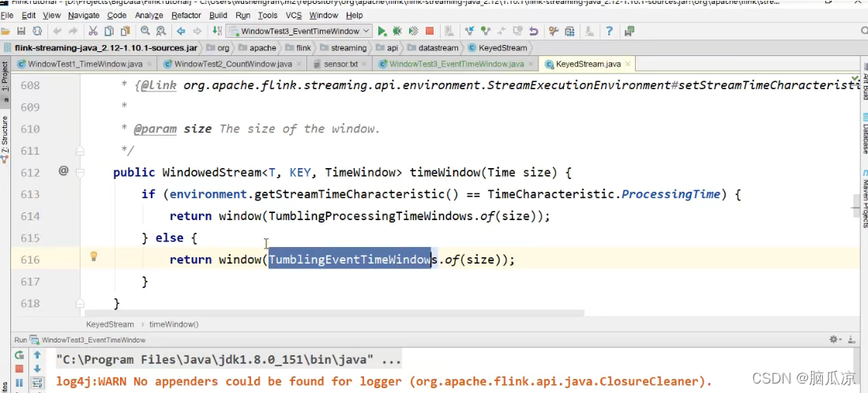Run with coverage icon in toolbar

click(413, 32)
